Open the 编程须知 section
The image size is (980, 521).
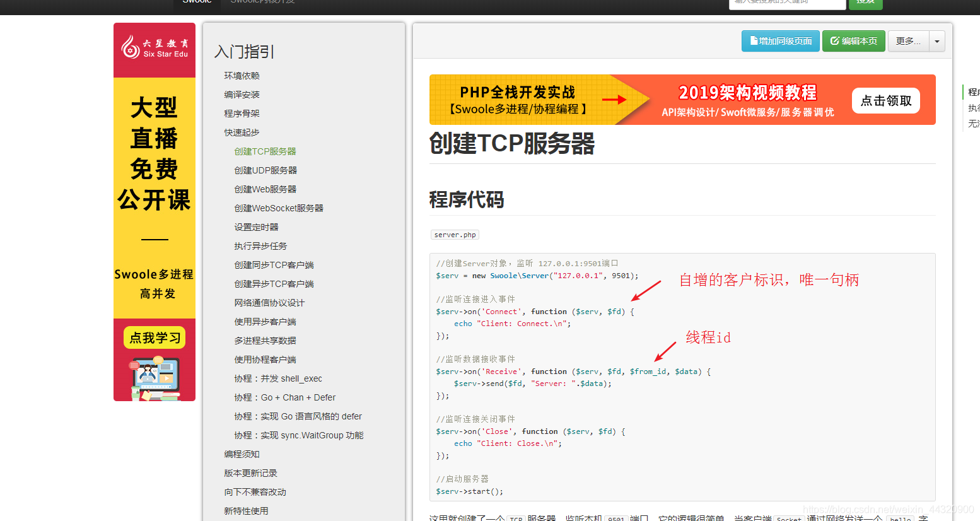coord(242,454)
